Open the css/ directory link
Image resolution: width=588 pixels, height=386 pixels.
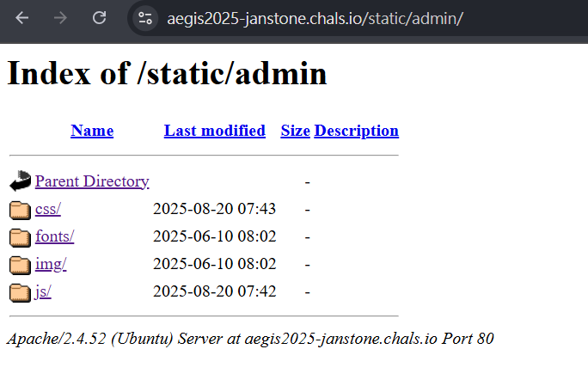point(47,209)
